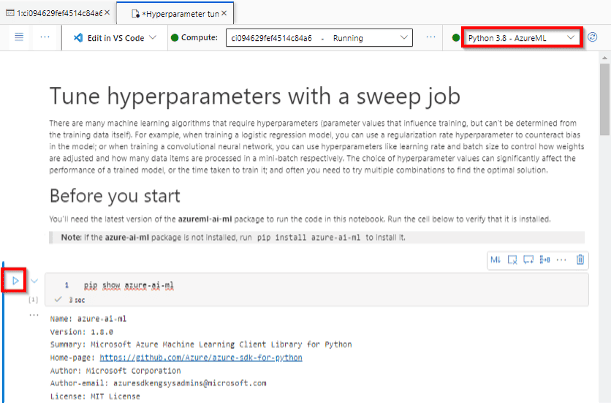Switch to the 1xci094629fef4514c84a6 tab
This screenshot has height=404, width=612.
click(x=59, y=13)
